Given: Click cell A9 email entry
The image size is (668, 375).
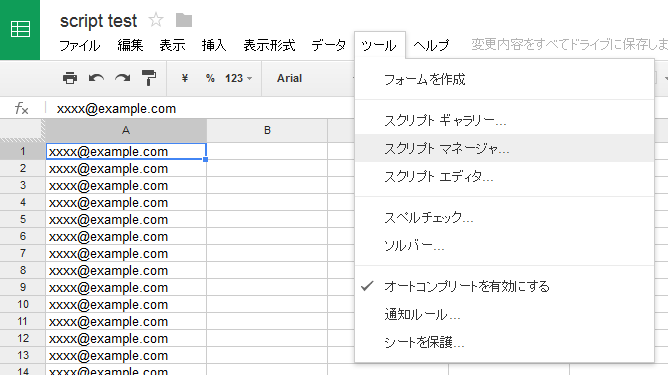Looking at the screenshot, I should [x=126, y=287].
